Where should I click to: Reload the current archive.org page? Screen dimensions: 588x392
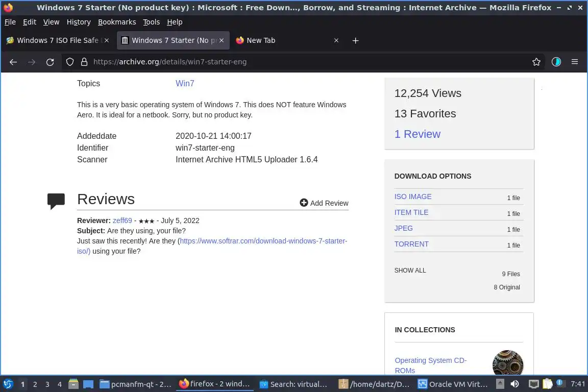(50, 62)
